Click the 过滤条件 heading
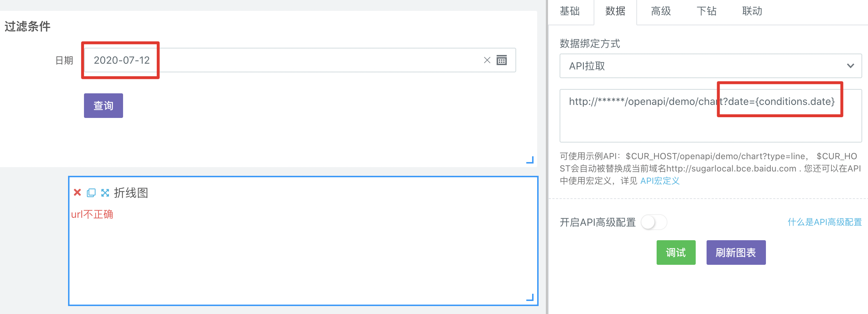 (28, 26)
